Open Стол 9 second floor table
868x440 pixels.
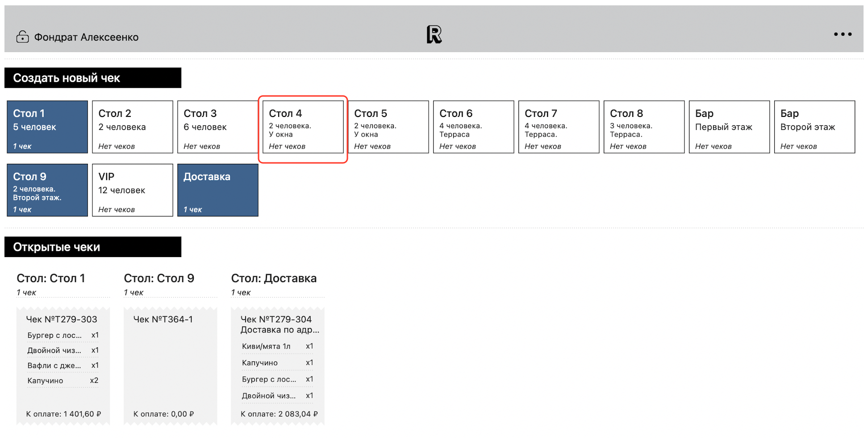click(47, 190)
